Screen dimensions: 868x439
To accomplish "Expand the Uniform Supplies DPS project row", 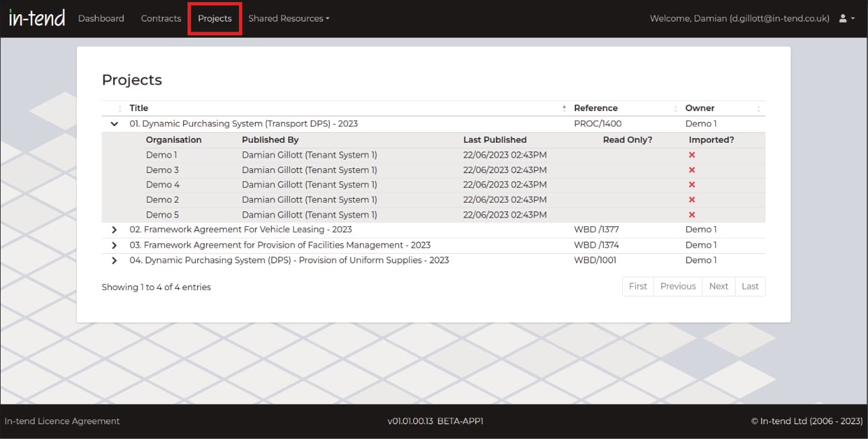I will [x=114, y=260].
